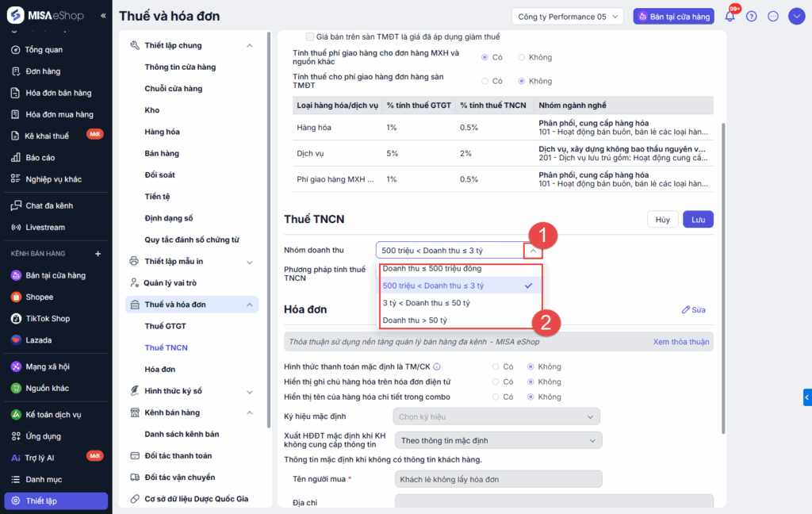Open Shopee channel in sidebar
Screen dimensions: 812x514
[39, 297]
